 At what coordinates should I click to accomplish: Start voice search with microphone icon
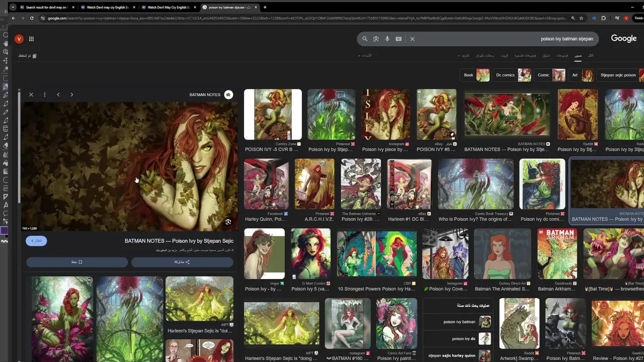(x=387, y=39)
